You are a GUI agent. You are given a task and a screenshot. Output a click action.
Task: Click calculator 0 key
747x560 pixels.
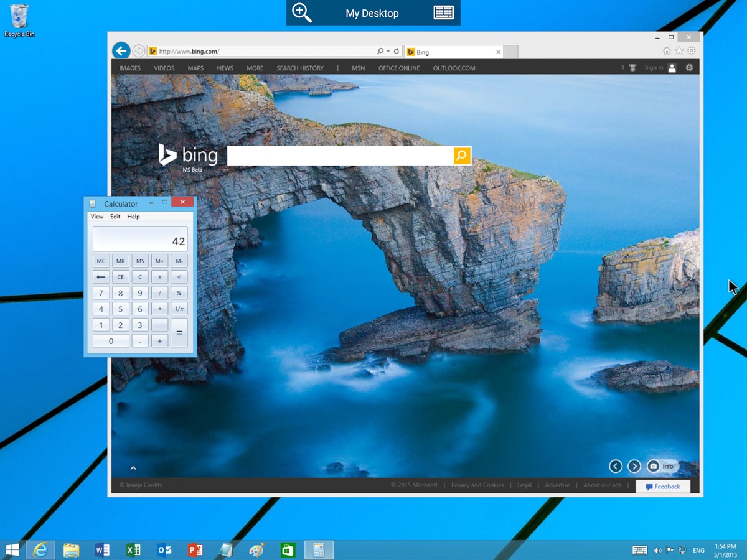coord(111,341)
